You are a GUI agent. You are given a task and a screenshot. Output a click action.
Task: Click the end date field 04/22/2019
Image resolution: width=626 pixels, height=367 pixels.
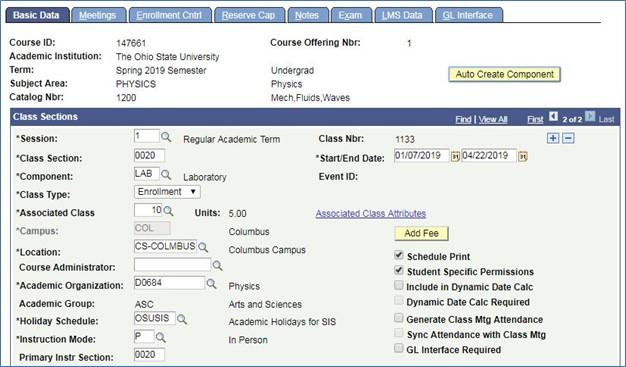point(489,155)
